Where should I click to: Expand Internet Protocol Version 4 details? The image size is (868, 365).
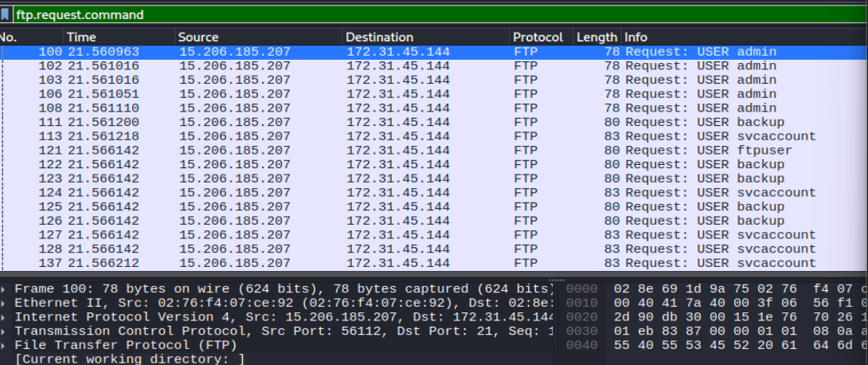coord(5,317)
